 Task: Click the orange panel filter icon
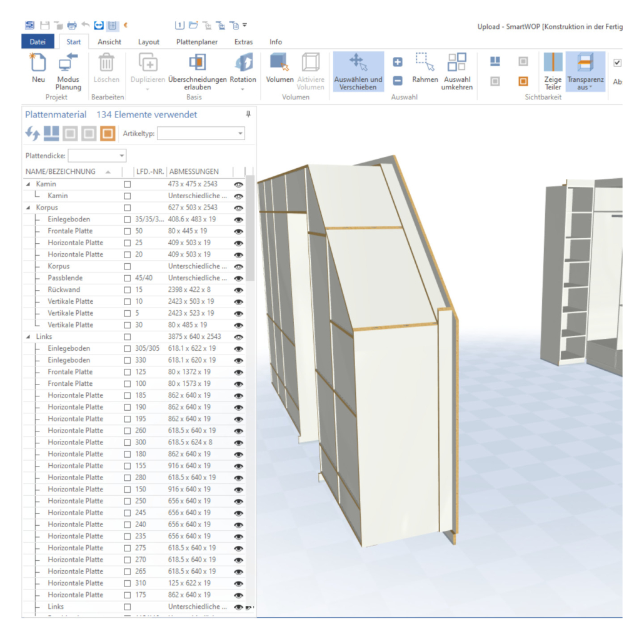click(x=108, y=133)
